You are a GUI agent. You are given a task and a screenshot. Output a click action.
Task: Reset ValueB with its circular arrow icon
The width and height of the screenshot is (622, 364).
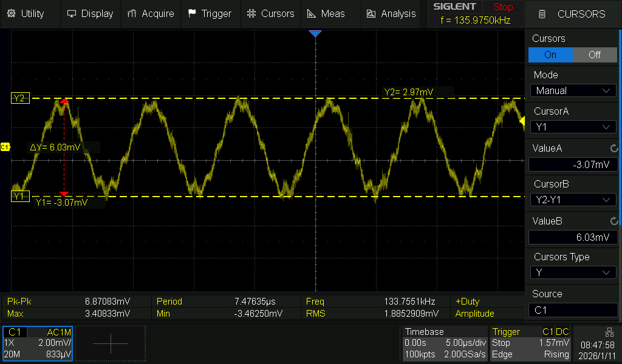614,221
